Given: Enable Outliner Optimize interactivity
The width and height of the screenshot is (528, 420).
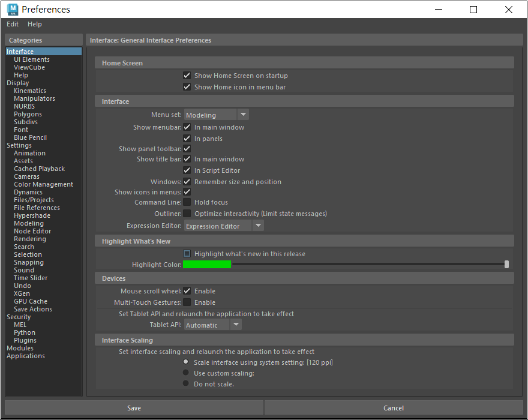Looking at the screenshot, I should coord(187,214).
